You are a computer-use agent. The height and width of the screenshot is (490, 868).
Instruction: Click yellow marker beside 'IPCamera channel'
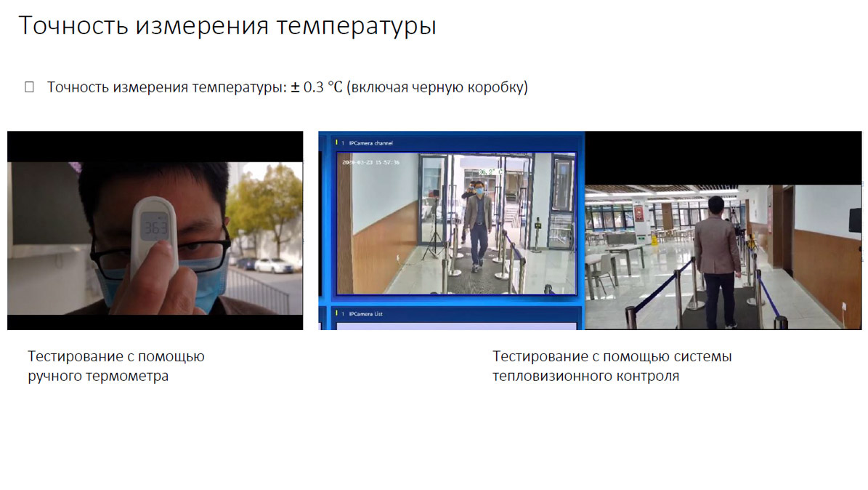336,143
